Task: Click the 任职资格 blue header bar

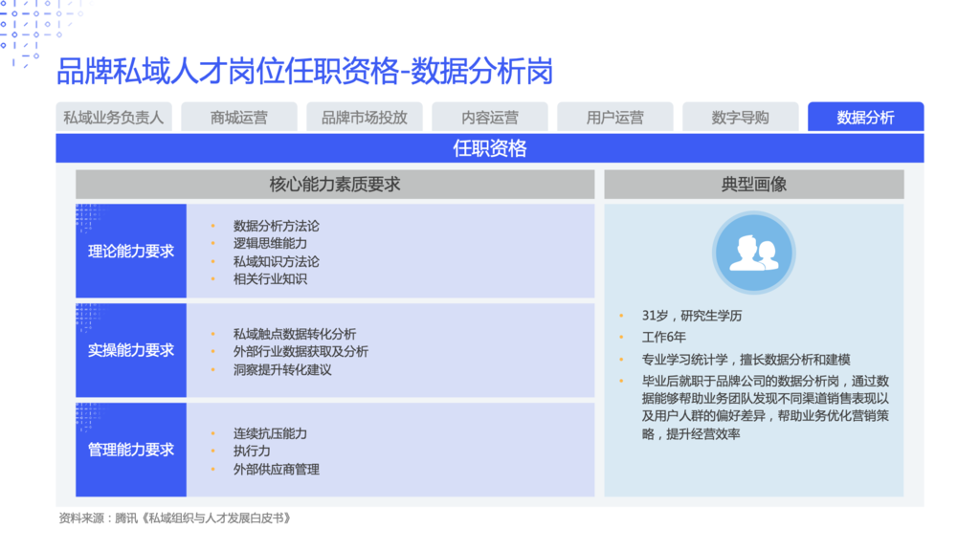Action: 490,148
